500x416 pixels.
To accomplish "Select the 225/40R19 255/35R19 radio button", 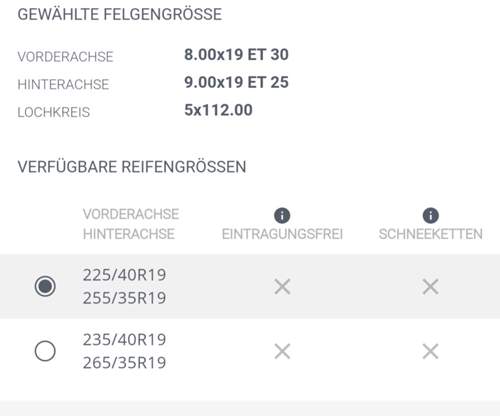I will tap(45, 286).
